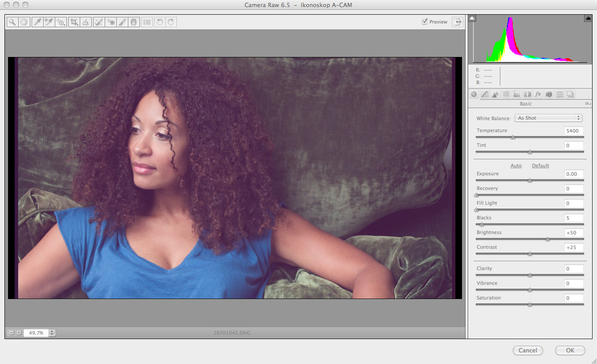Toggle full screen mode icon
Viewport: 597px width, 364px height.
[x=457, y=22]
